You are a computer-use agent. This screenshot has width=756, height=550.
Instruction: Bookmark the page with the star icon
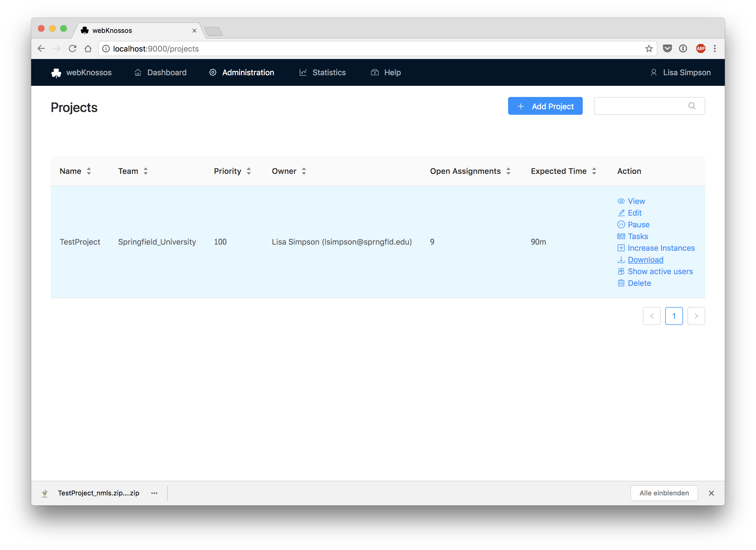[x=649, y=49]
